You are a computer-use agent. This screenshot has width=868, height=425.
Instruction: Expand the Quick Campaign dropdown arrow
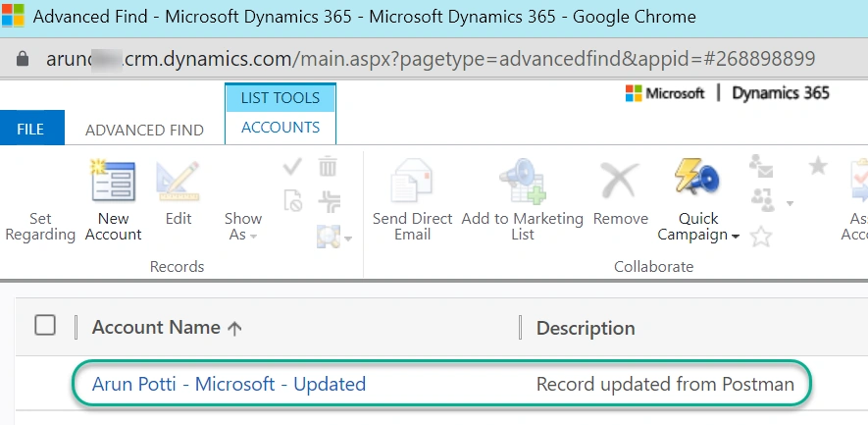click(736, 237)
